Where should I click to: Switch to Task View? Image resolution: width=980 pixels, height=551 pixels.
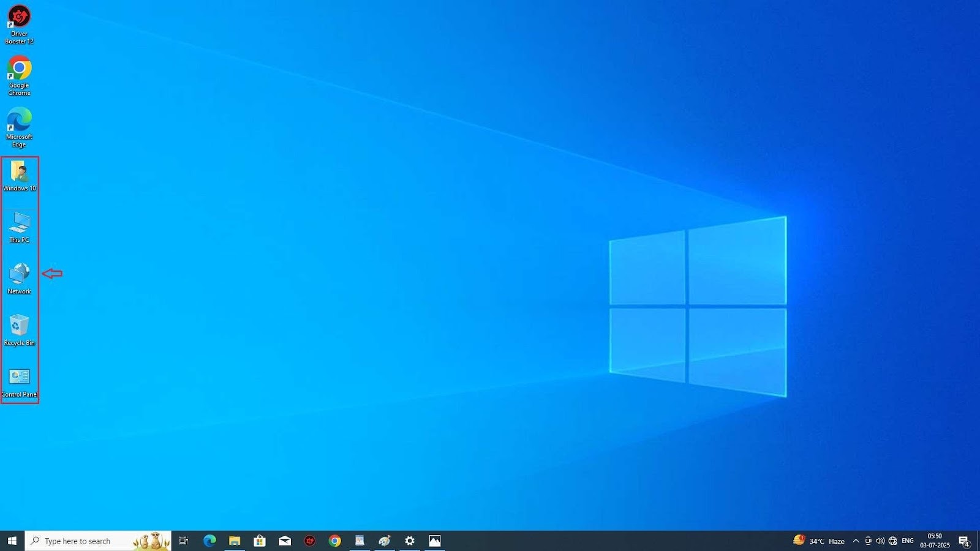[x=183, y=541]
